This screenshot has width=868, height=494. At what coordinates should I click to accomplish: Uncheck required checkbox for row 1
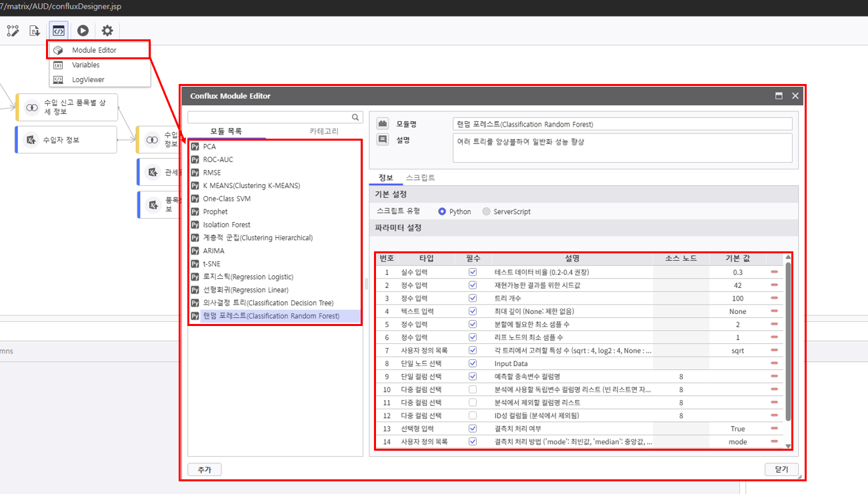473,272
